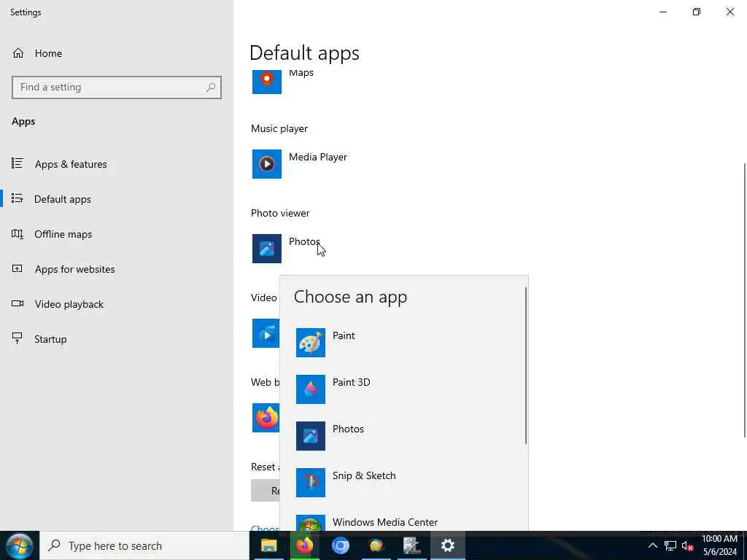Viewport: 747px width, 560px height.
Task: Pick Photos in the Choose an app popup
Action: click(404, 436)
